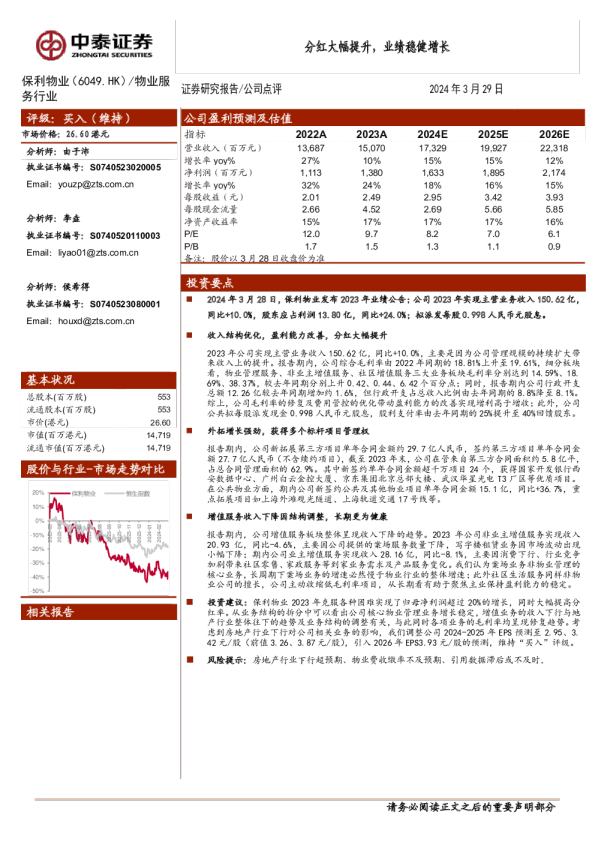Click the red bullet before 收入结构优化
Image resolution: width=595 pixels, height=842 pixels.
[x=190, y=335]
